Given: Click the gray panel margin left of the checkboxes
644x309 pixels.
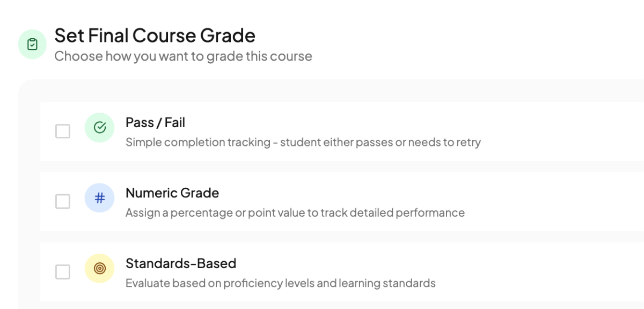Looking at the screenshot, I should (x=30, y=201).
